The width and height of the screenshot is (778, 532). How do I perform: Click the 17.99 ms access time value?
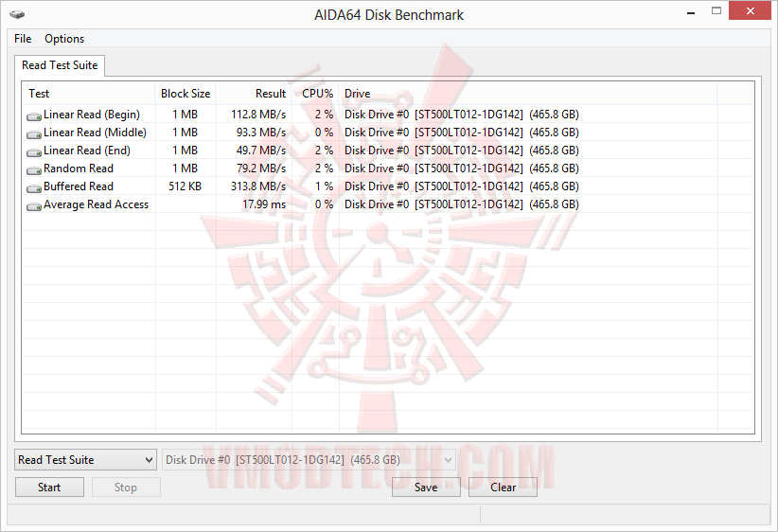pyautogui.click(x=264, y=204)
